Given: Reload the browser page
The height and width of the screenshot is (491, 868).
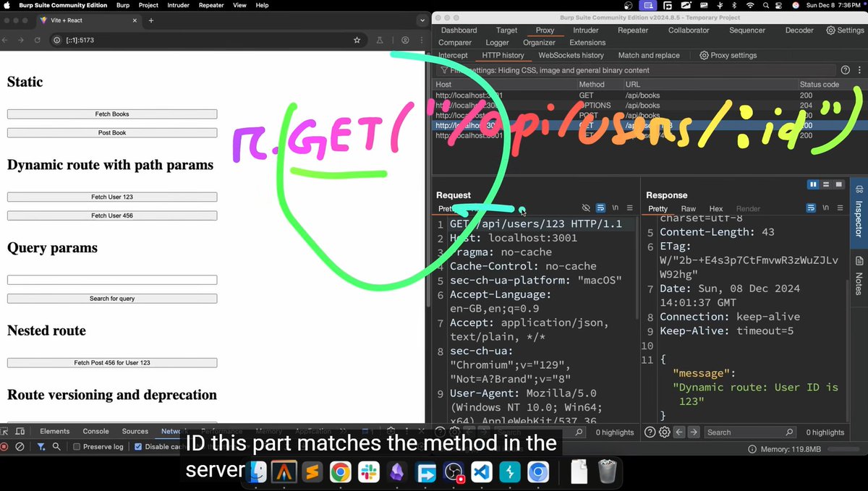Looking at the screenshot, I should tap(38, 40).
